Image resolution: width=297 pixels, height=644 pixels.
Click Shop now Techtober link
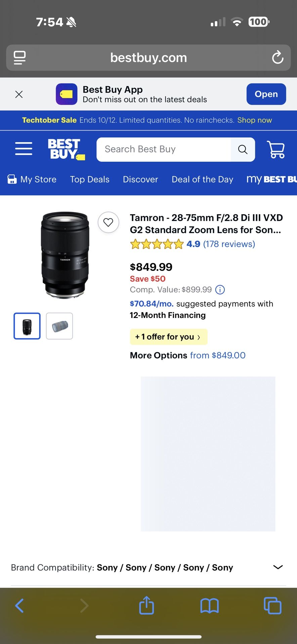click(x=254, y=120)
